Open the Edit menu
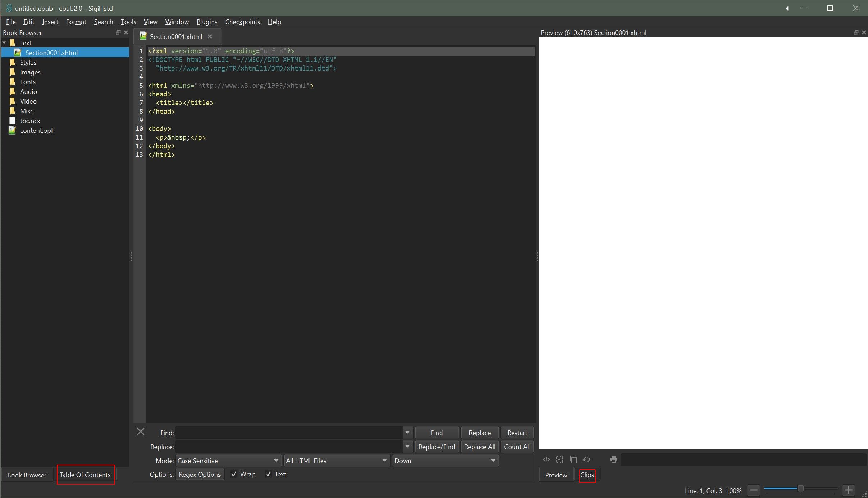Screen dimensions: 868x498 (29, 22)
